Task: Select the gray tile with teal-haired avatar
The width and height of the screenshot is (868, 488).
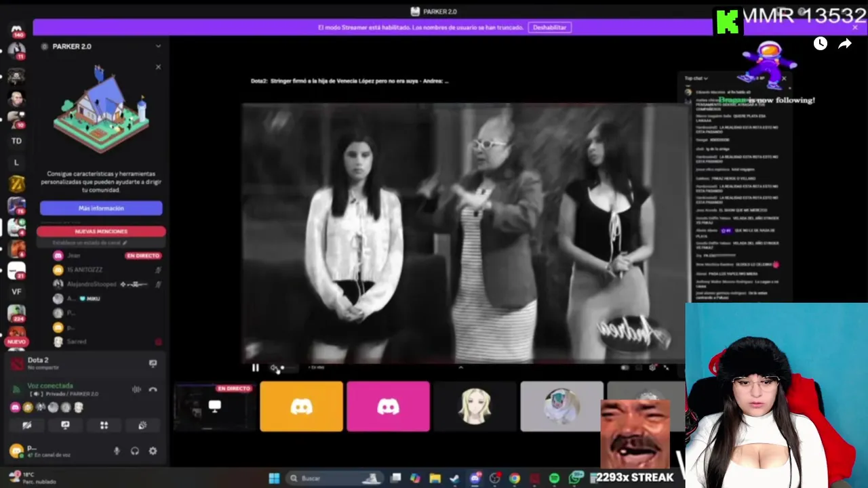Action: [561, 406]
